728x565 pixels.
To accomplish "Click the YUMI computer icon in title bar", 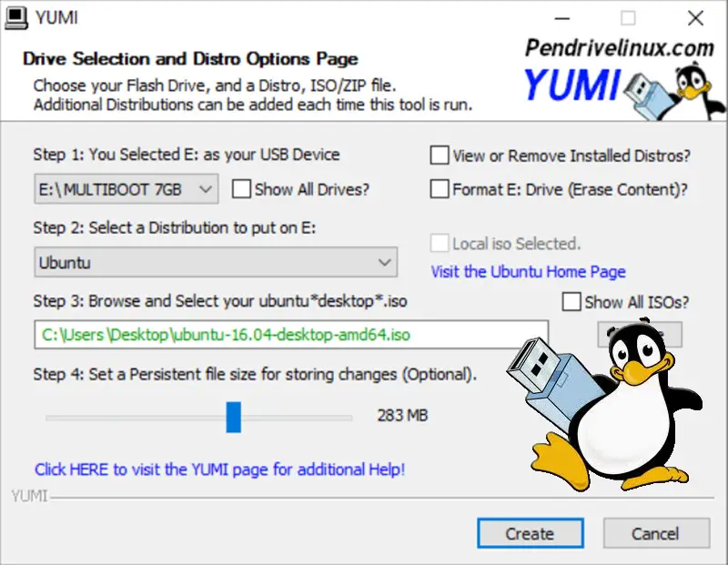I will point(16,18).
